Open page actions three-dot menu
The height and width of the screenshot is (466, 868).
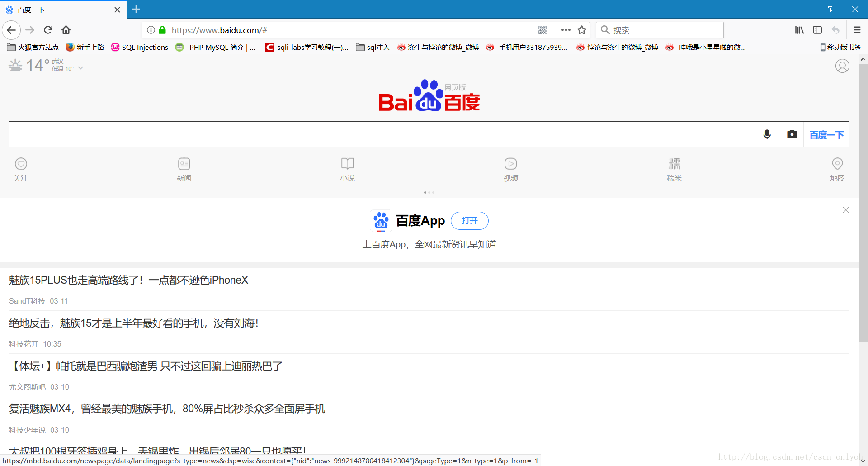click(566, 30)
